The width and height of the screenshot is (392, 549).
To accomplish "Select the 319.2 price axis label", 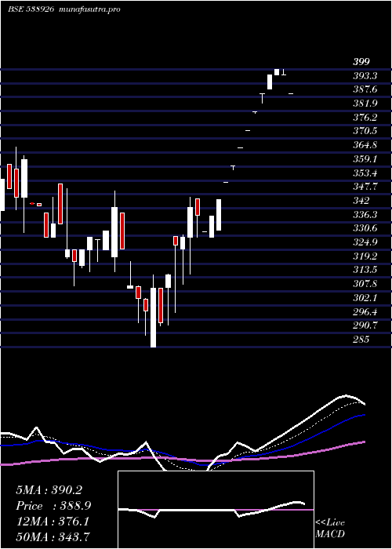I will pyautogui.click(x=365, y=256).
